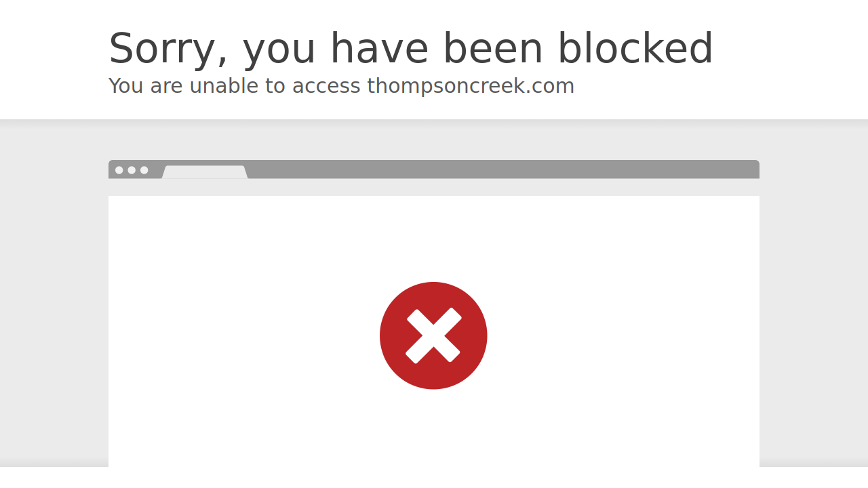Click white page area below the red icon
The image size is (868, 488).
[x=433, y=428]
